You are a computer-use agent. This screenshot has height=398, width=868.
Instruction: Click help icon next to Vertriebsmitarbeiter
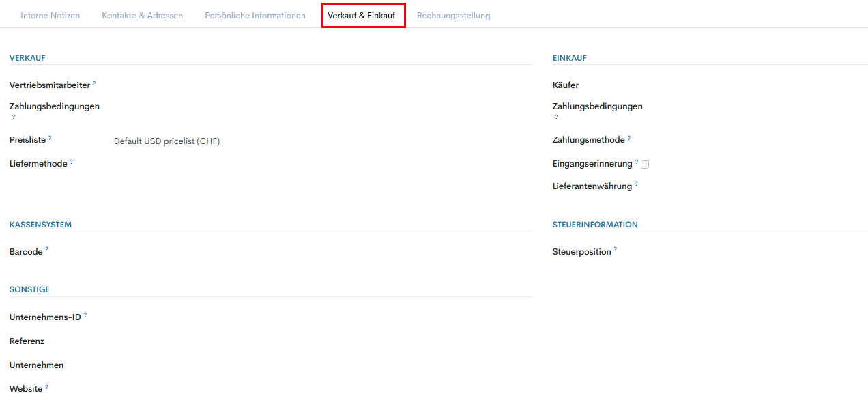(94, 83)
